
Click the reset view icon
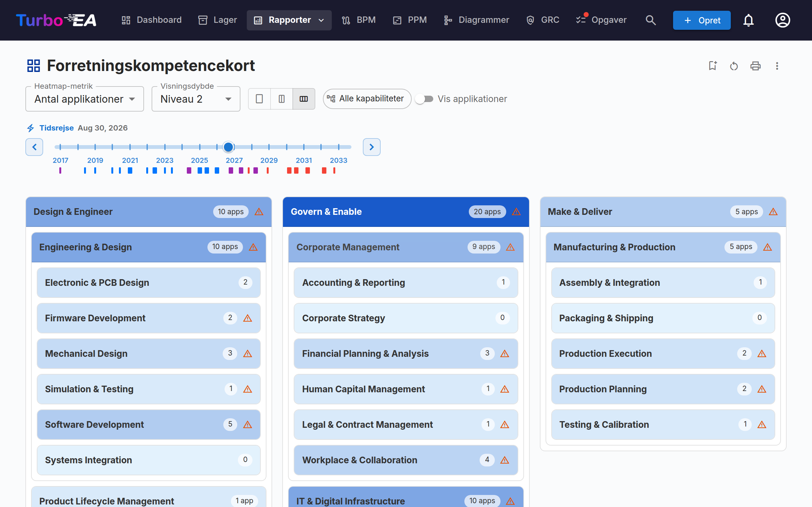click(734, 66)
